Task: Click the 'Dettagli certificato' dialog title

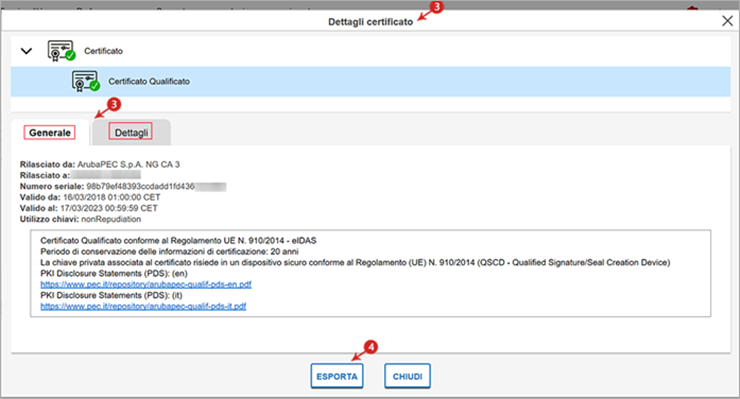Action: point(370,22)
